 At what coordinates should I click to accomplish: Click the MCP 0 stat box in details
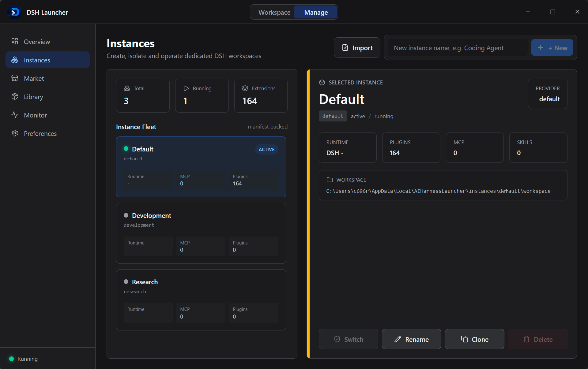[475, 147]
